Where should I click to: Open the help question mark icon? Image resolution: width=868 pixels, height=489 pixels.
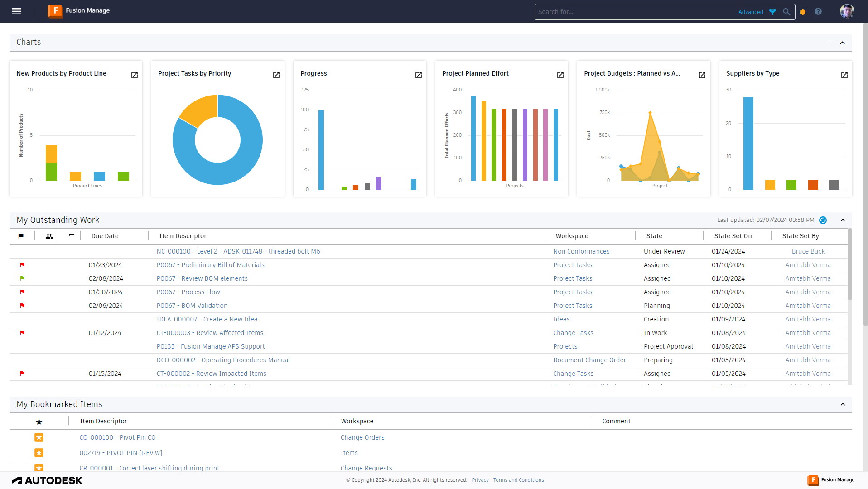[x=818, y=11]
